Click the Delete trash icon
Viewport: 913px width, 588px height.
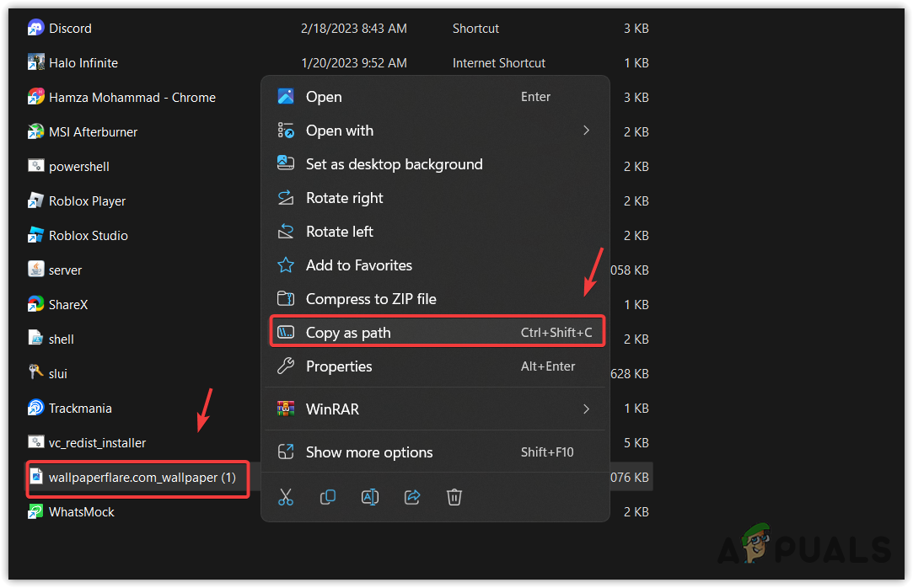pos(454,497)
